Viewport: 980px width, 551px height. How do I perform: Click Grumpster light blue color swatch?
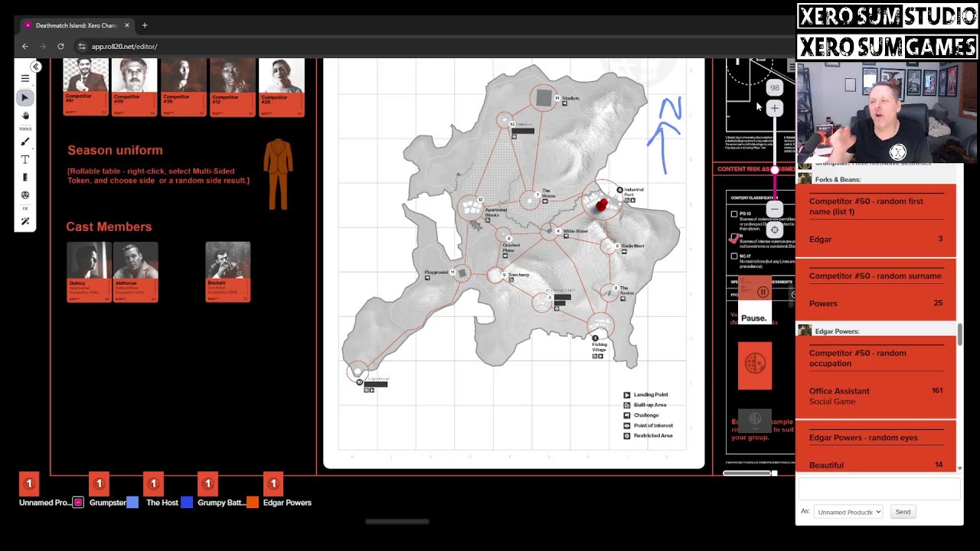[132, 503]
